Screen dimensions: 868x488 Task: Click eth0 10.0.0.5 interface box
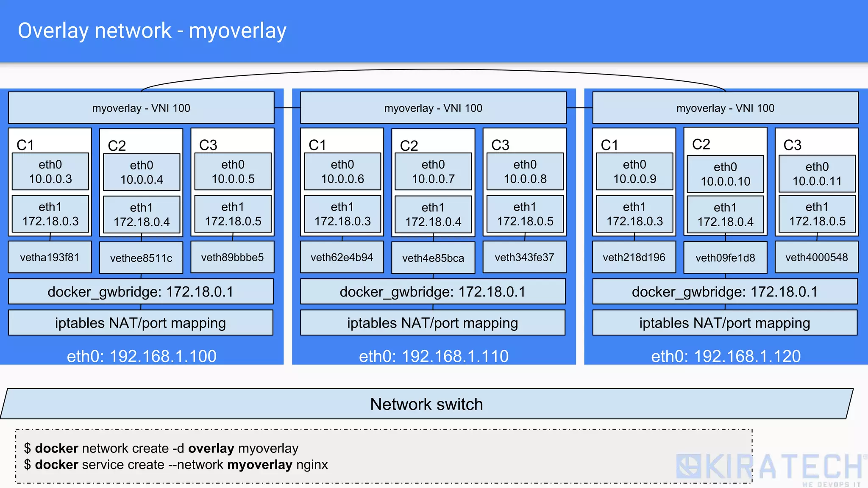[233, 172]
